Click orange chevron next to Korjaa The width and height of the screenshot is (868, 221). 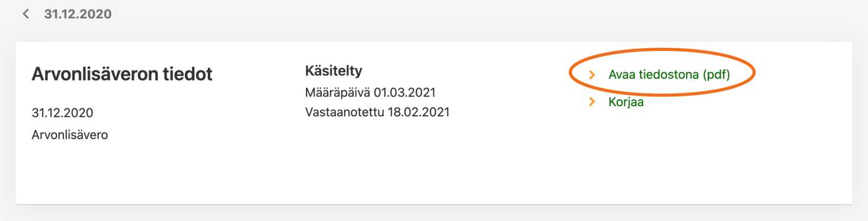click(x=592, y=102)
